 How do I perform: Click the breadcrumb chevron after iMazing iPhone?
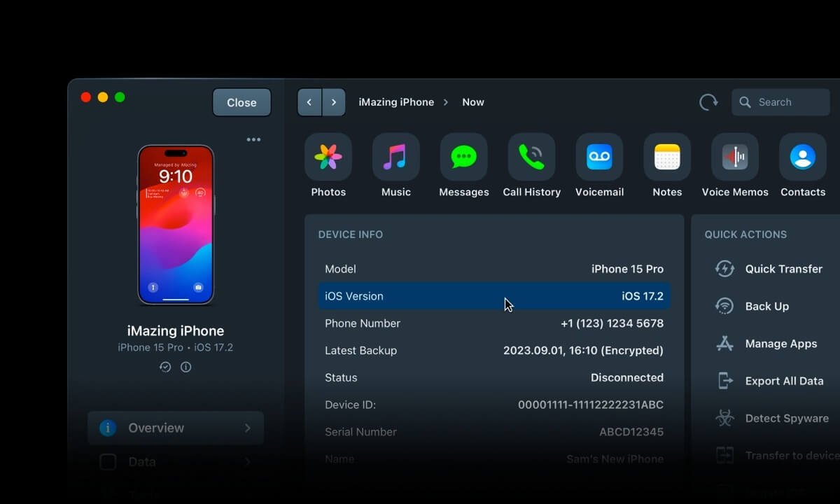click(x=446, y=102)
